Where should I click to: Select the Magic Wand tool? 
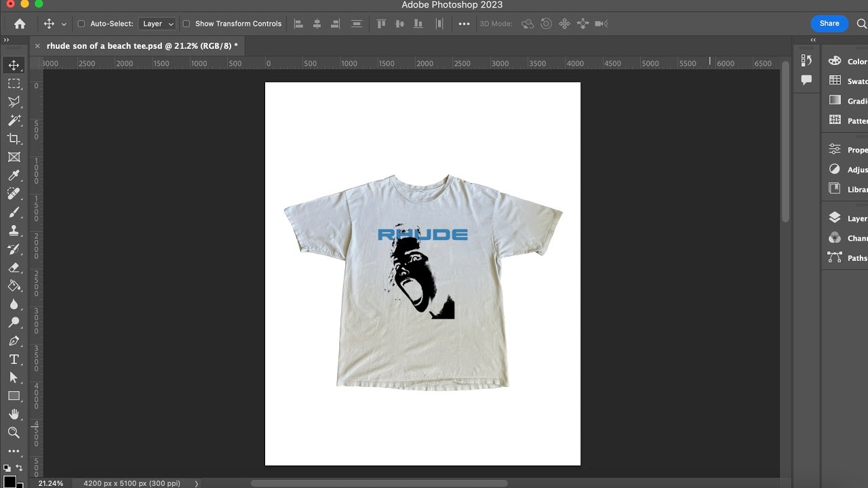pyautogui.click(x=14, y=120)
